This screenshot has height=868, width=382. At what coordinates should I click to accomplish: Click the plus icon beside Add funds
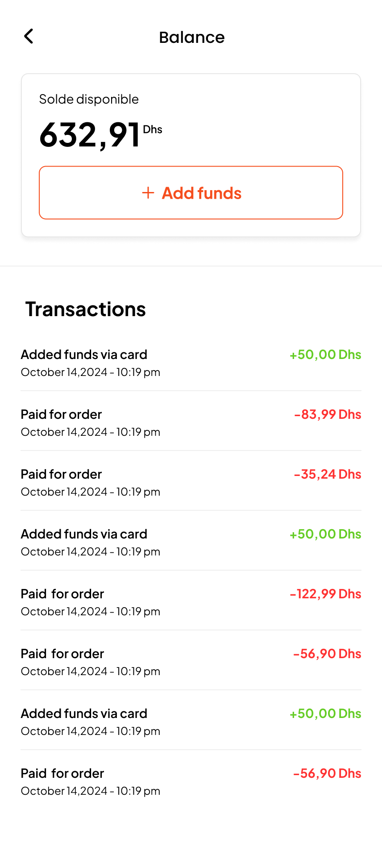(x=148, y=193)
